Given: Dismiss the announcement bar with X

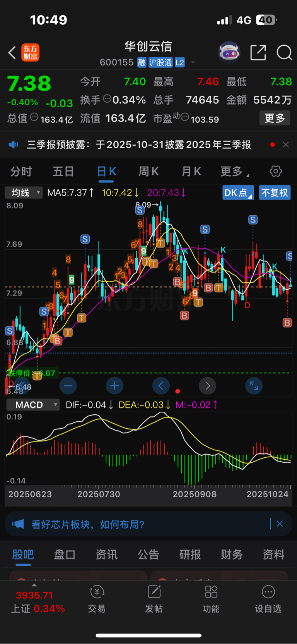Looking at the screenshot, I should point(286,144).
